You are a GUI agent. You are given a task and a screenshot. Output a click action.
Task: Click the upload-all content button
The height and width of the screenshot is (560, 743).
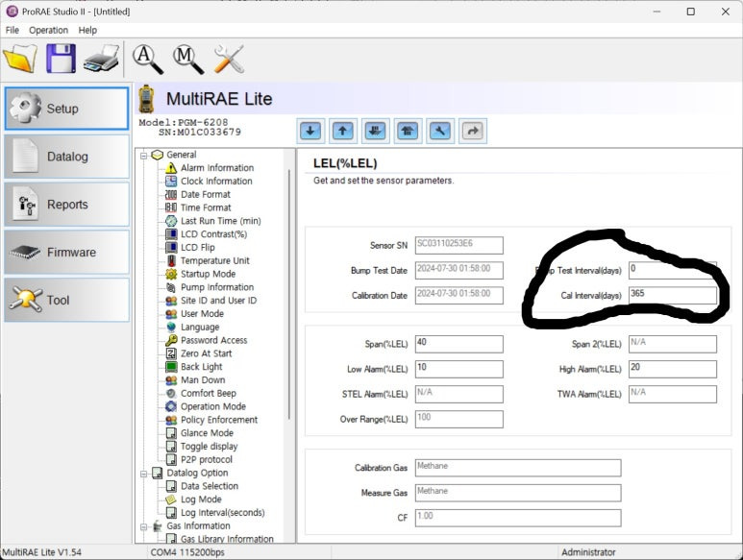tap(408, 131)
